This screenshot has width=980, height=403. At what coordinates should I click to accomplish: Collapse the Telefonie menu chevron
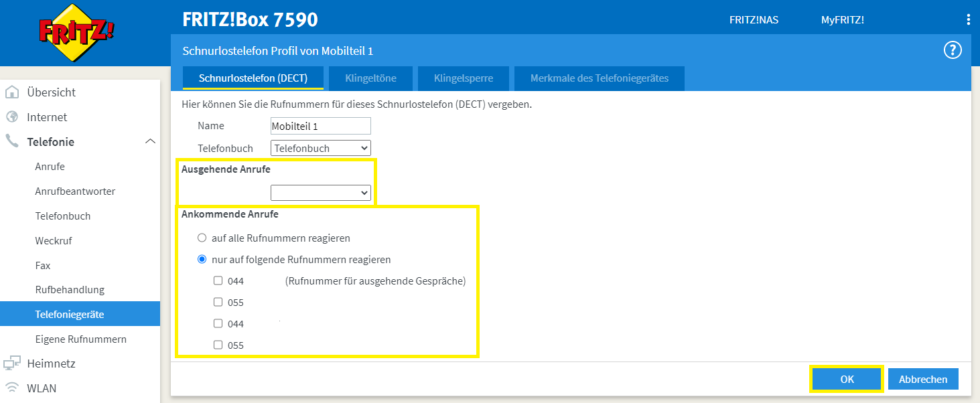pos(150,142)
